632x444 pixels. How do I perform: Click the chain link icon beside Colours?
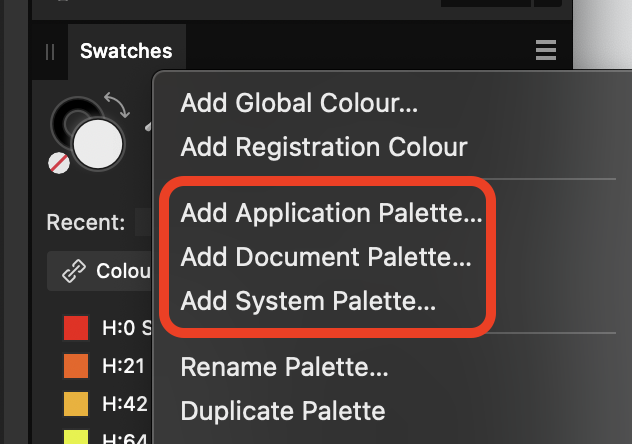pyautogui.click(x=73, y=271)
